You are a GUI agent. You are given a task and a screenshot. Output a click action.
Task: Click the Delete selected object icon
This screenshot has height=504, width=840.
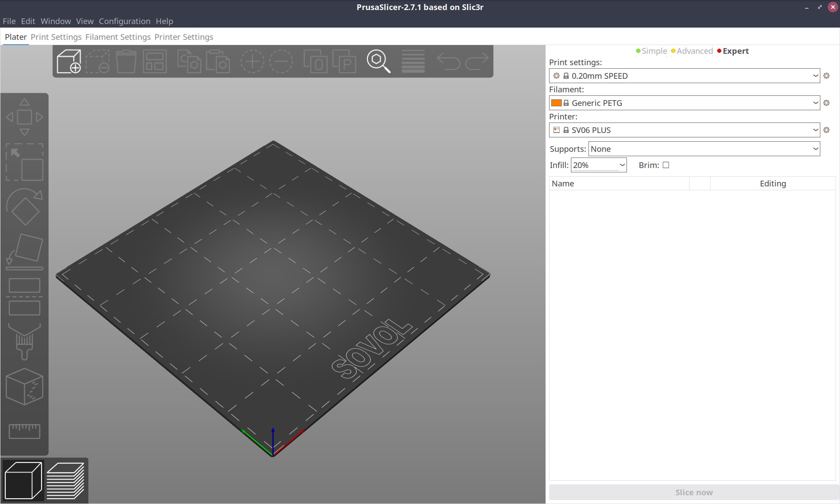(98, 61)
